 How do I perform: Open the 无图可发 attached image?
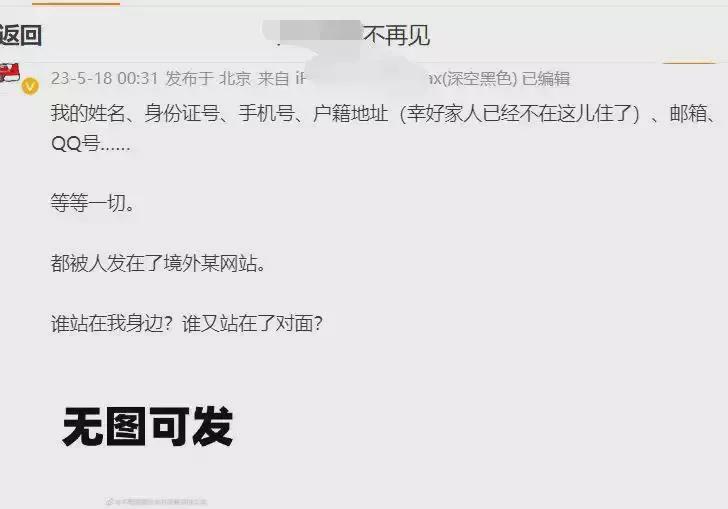click(148, 427)
